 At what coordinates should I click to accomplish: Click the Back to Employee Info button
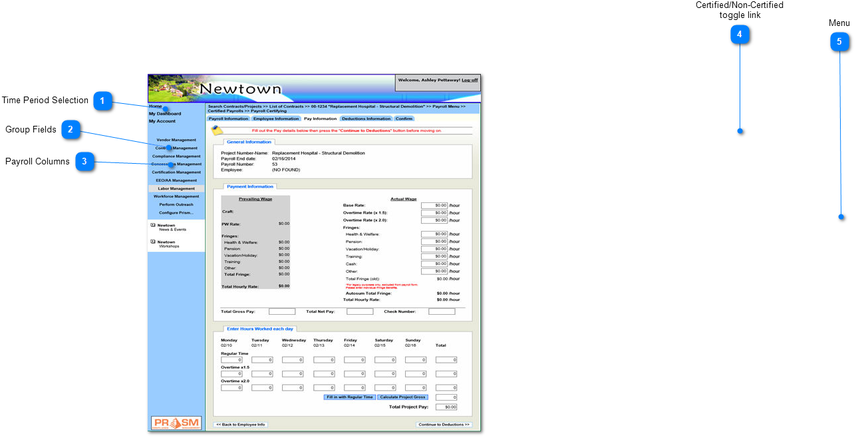pyautogui.click(x=241, y=424)
